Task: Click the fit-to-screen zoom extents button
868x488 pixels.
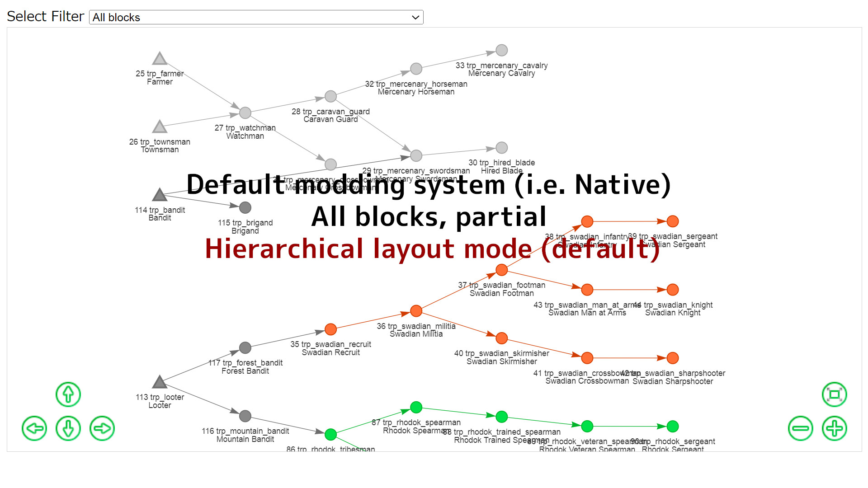Action: point(835,394)
